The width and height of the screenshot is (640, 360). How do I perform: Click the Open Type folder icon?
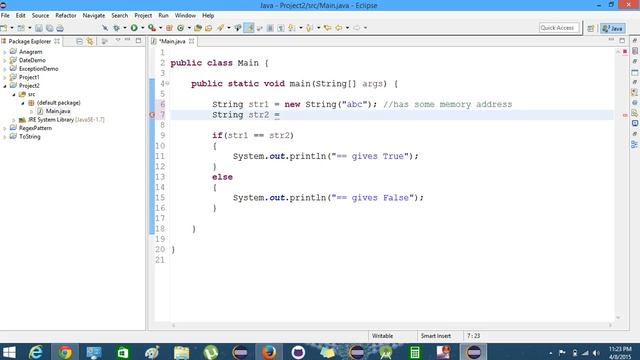pos(198,28)
